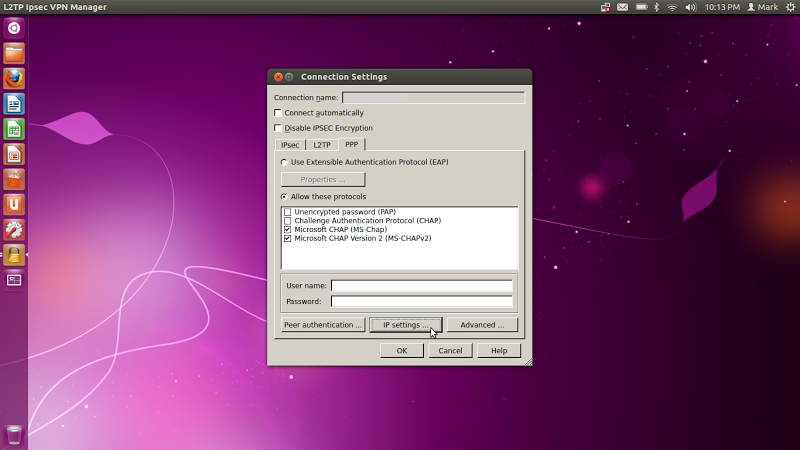Click the User name input field

point(421,286)
